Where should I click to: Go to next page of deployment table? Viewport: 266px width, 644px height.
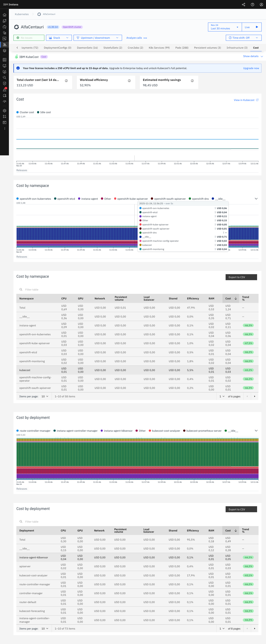pyautogui.click(x=254, y=628)
